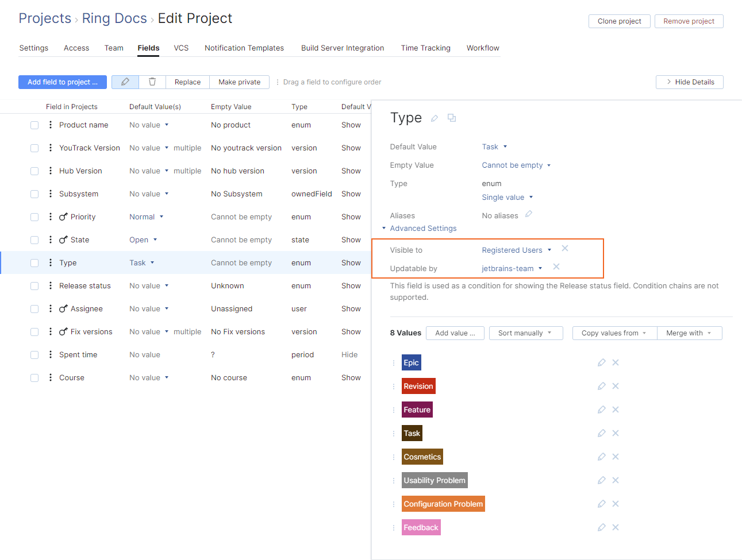The width and height of the screenshot is (742, 560).
Task: Open the delete (trash) icon in the toolbar
Action: click(x=152, y=82)
